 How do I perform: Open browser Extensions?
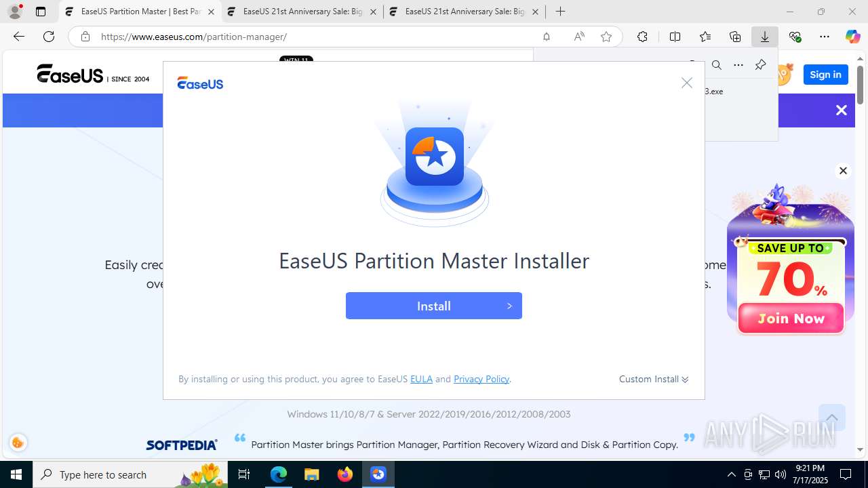click(x=642, y=37)
